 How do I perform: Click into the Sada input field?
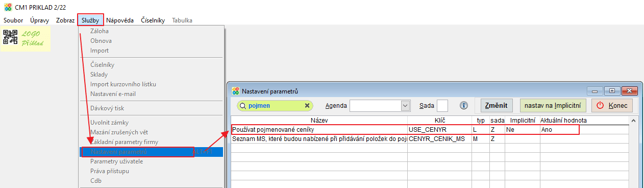click(442, 106)
